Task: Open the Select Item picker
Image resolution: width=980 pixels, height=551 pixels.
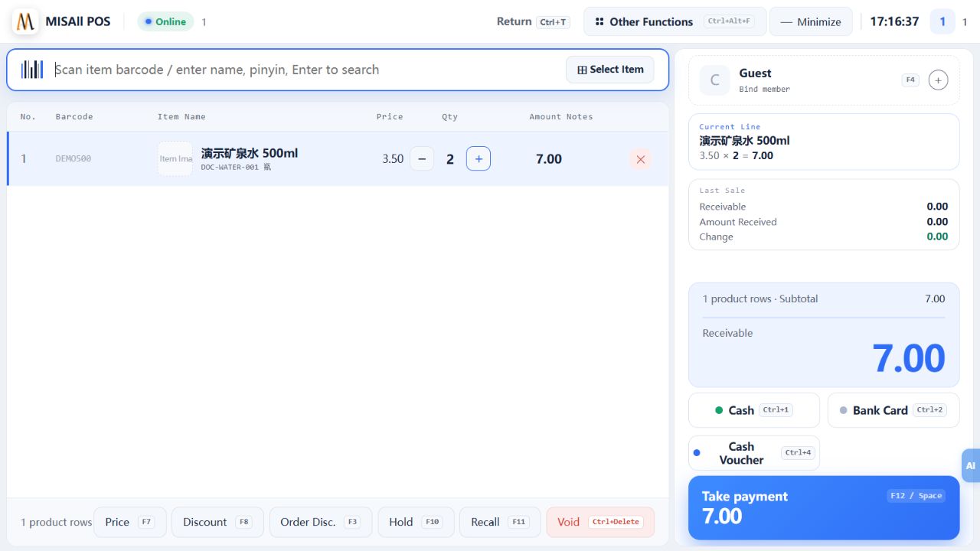Action: (x=610, y=70)
